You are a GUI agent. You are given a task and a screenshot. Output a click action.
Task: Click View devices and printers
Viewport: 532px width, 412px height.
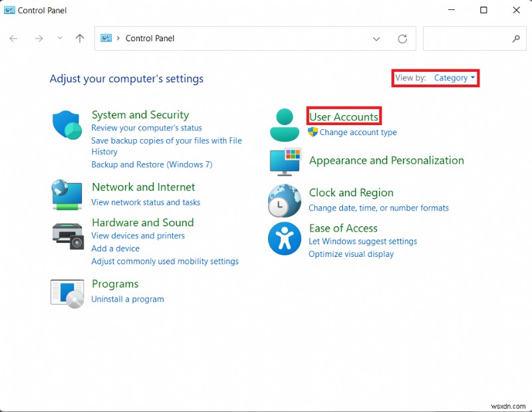138,236
